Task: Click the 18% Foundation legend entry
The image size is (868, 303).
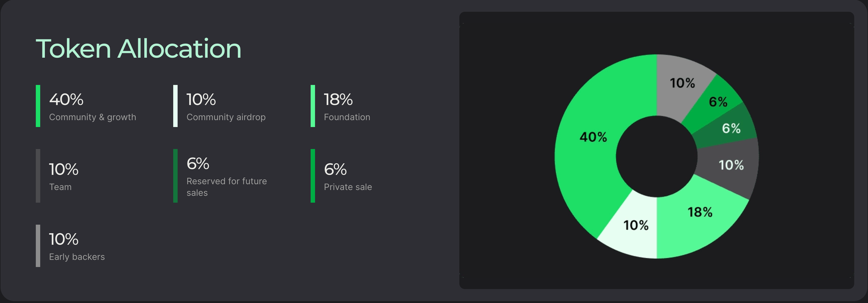Action: point(341,106)
